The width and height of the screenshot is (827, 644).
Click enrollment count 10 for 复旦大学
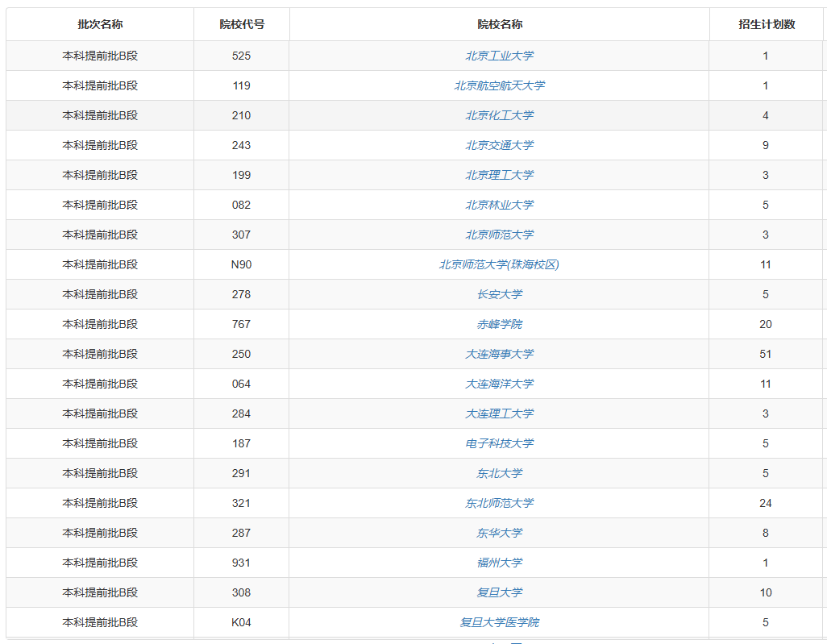(766, 592)
